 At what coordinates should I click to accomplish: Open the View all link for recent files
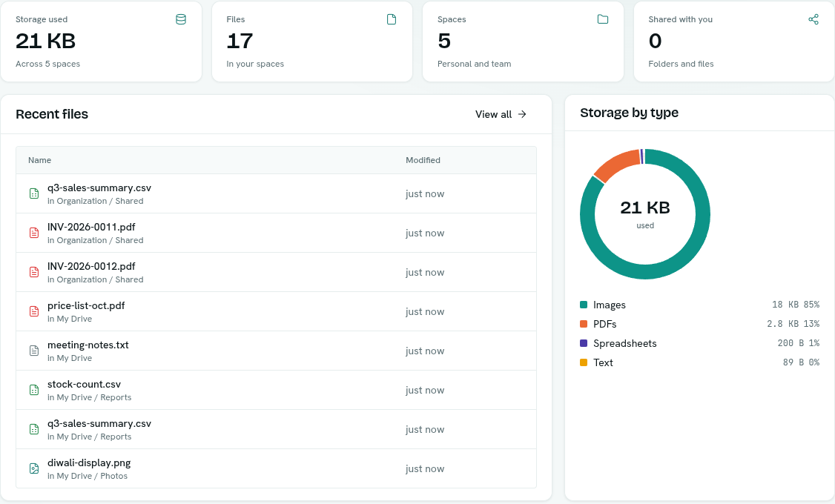point(501,114)
